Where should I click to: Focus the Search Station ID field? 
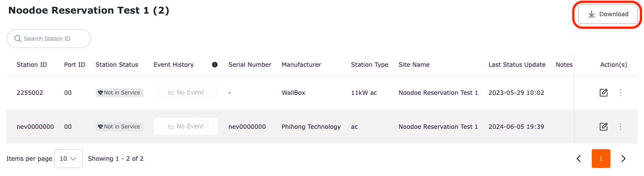tap(53, 39)
